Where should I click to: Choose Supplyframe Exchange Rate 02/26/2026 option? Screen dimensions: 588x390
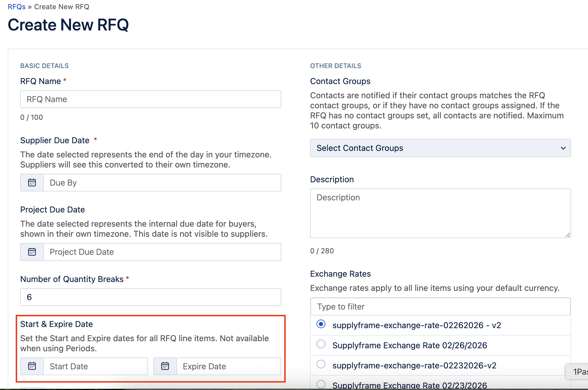321,344
